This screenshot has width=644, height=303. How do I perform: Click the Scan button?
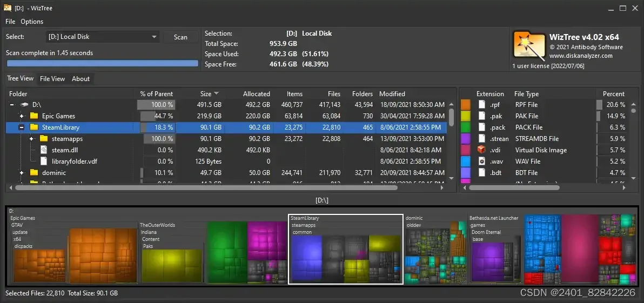pos(180,37)
